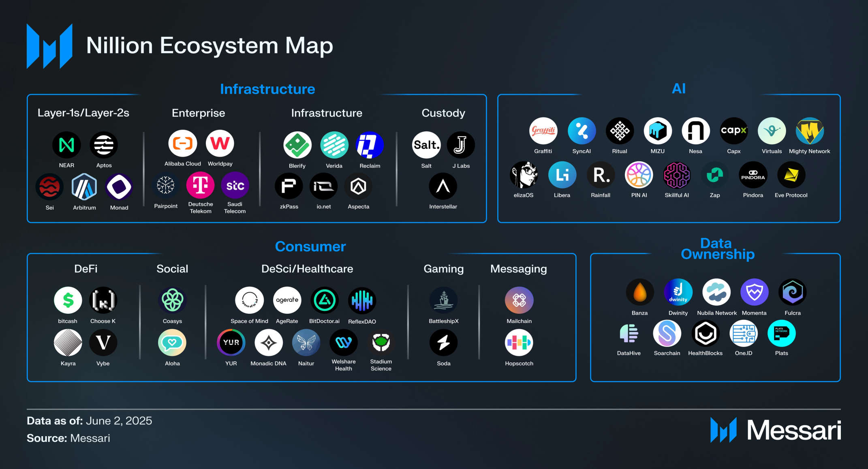The image size is (868, 469).
Task: Click the Mighty Network logo
Action: click(x=810, y=131)
